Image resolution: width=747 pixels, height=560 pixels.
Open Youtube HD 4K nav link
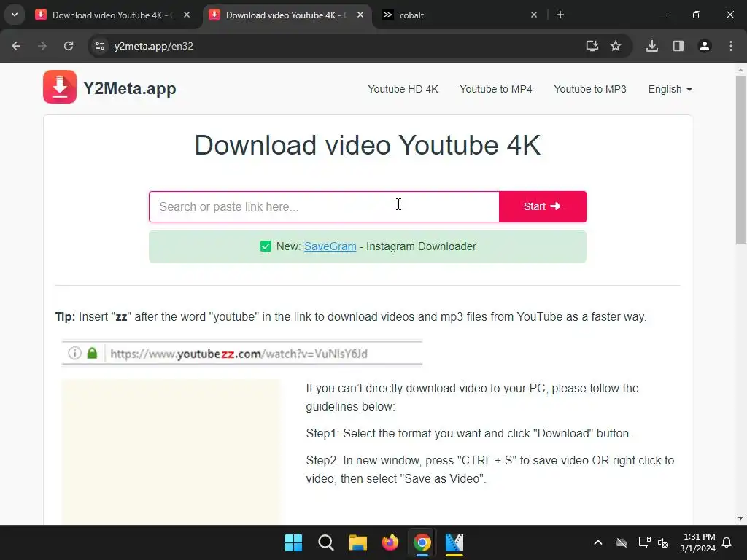click(x=403, y=89)
